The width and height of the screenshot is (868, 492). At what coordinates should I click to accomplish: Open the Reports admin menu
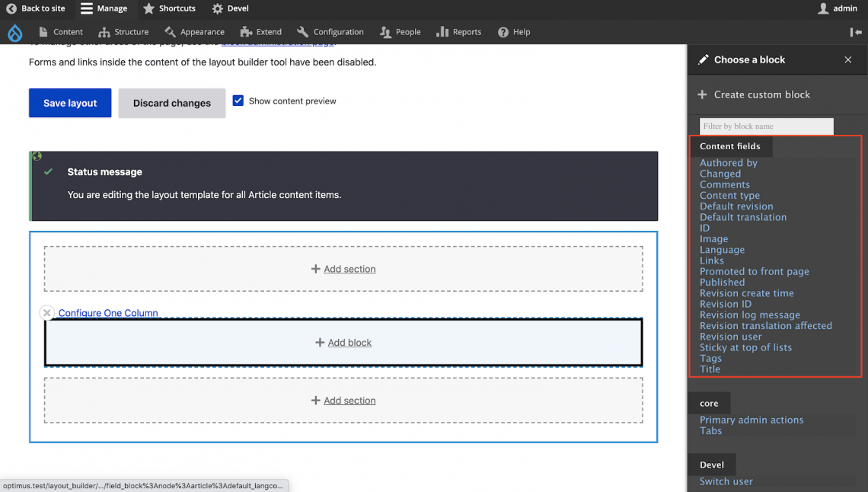(458, 32)
